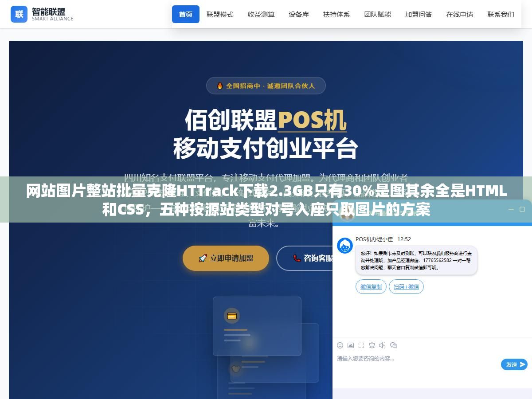Click the 发送 send button
This screenshot has height=399, width=532.
[x=514, y=364]
